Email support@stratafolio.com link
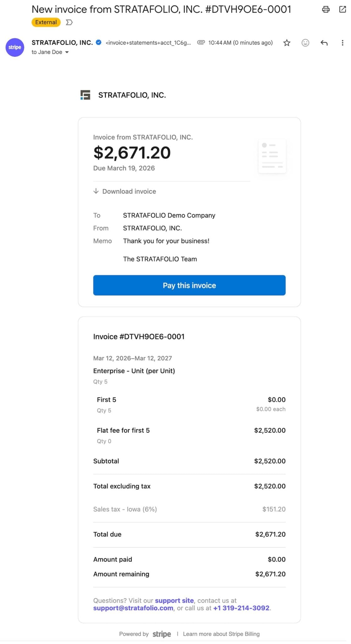The height and width of the screenshot is (644, 351). [x=133, y=608]
